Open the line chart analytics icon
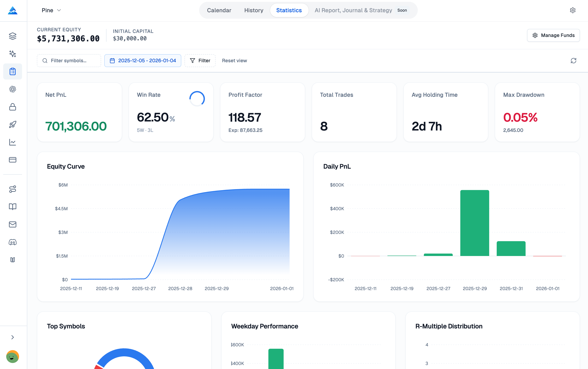Viewport: 588px width, 369px height. (13, 142)
